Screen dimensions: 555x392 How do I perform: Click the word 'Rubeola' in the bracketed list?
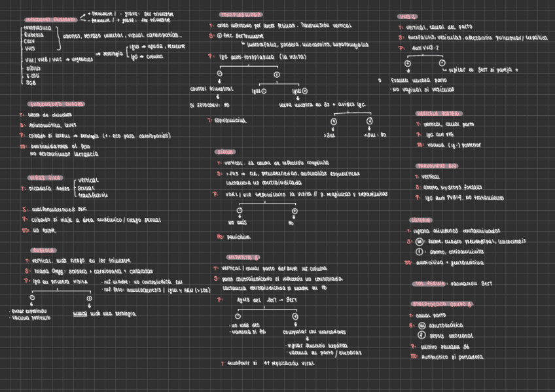[x=33, y=35]
